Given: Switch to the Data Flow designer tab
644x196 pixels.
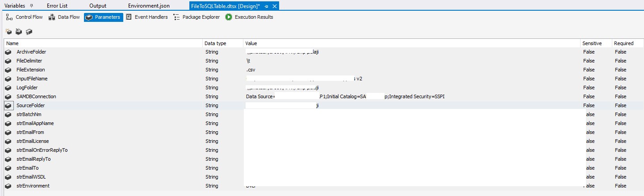Looking at the screenshot, I should 64,17.
